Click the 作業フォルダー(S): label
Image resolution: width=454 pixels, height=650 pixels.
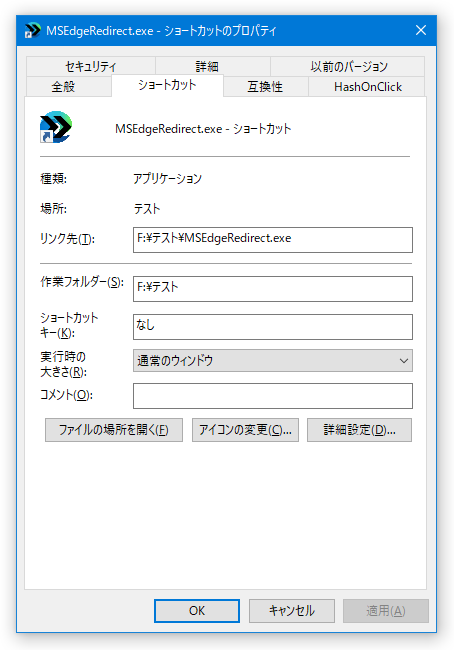point(82,282)
